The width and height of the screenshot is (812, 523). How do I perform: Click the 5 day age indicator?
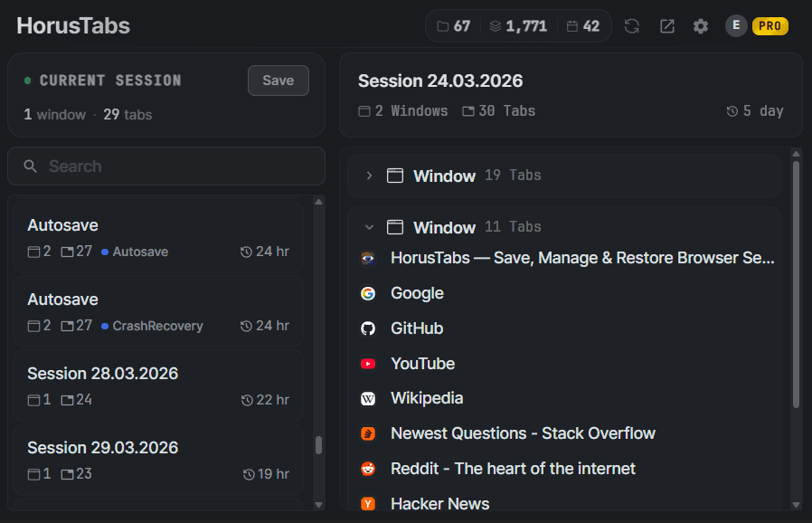[x=755, y=111]
